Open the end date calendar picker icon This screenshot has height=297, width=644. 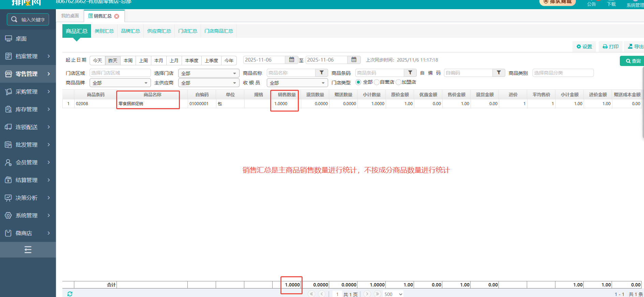tap(354, 60)
